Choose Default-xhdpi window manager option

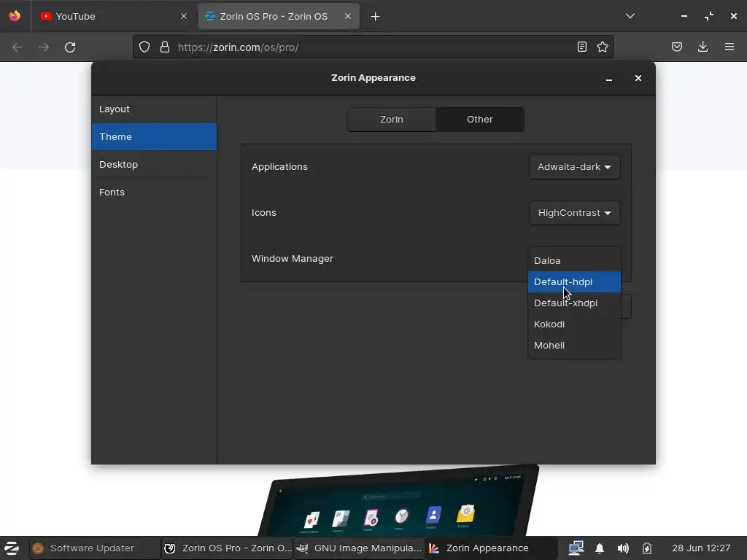(575, 303)
